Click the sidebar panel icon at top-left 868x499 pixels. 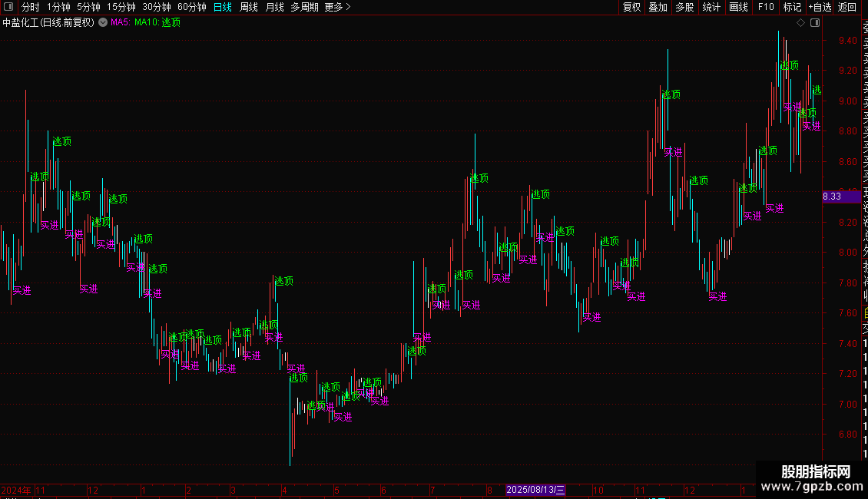pos(8,7)
